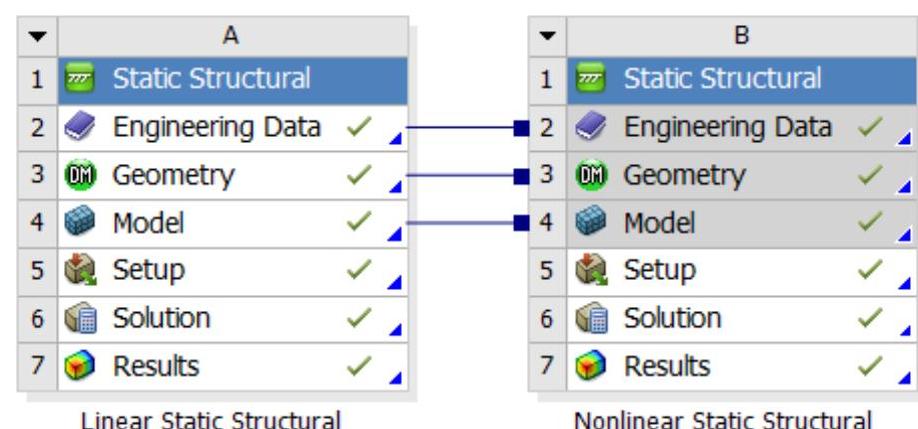The width and height of the screenshot is (918, 429).
Task: Click the blue corner triangle on A's Model cell
Action: pyautogui.click(x=397, y=236)
